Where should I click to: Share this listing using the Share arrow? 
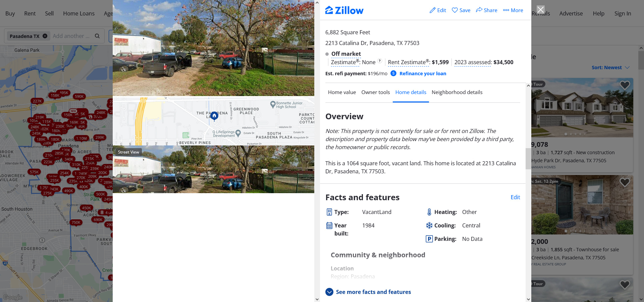pyautogui.click(x=479, y=10)
